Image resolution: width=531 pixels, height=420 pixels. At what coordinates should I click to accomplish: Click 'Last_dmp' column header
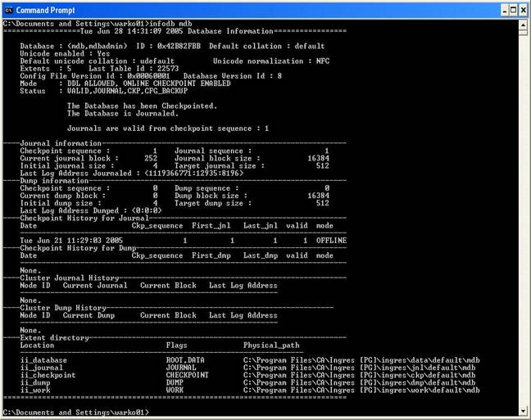pos(261,255)
